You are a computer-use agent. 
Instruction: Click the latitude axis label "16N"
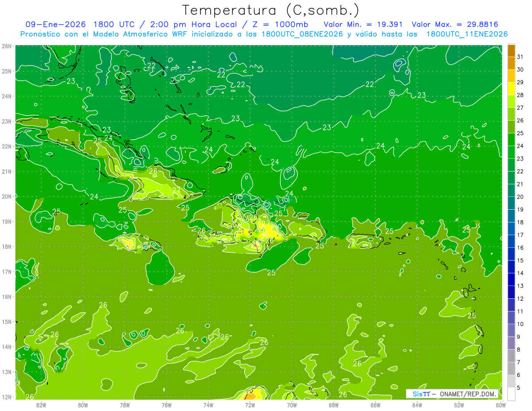(7, 297)
